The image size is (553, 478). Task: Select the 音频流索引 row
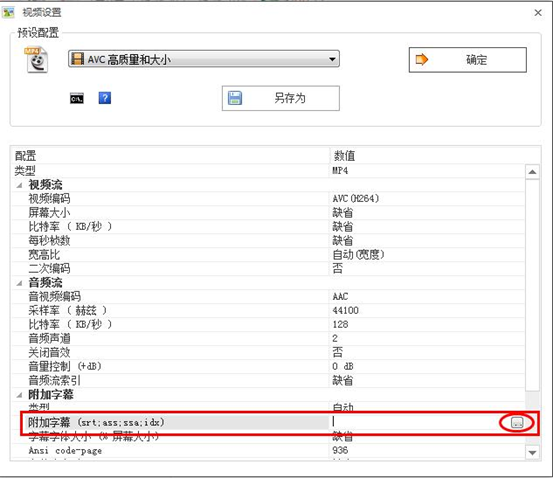point(268,380)
